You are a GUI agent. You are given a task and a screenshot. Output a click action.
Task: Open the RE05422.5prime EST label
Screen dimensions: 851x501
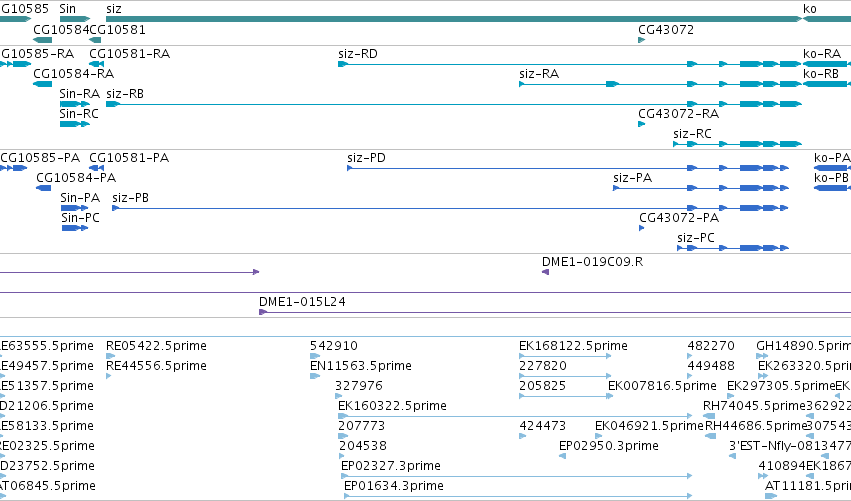(x=156, y=346)
